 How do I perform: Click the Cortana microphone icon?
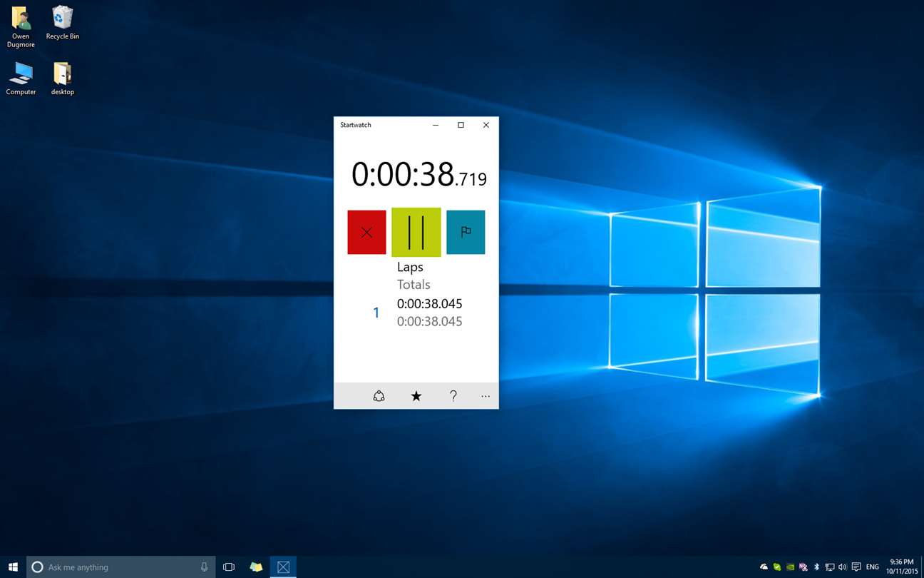tap(205, 567)
